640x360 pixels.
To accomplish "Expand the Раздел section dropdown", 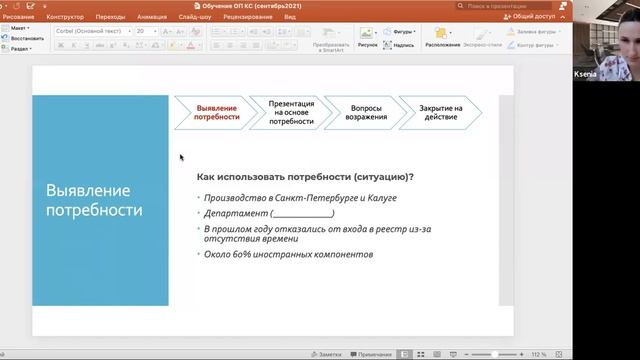I will [x=17, y=49].
